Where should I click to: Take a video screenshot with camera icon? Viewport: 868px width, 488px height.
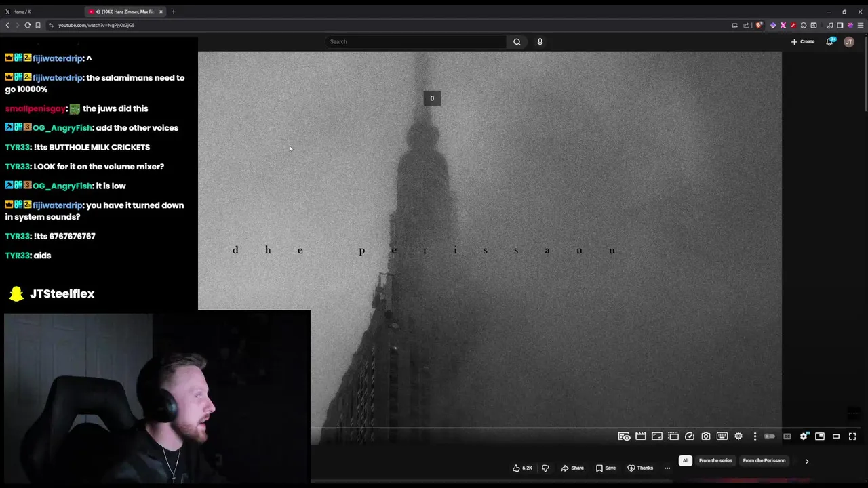tap(706, 436)
